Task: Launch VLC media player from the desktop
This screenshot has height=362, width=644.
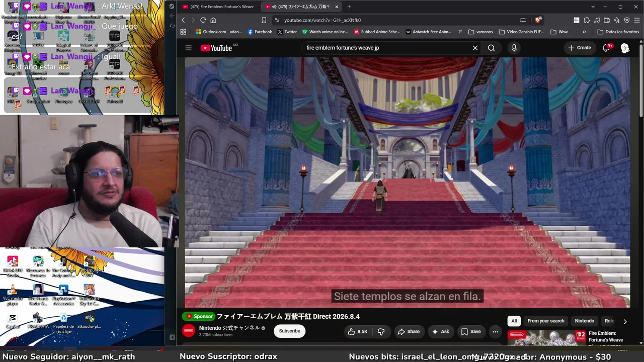Action: [13, 294]
